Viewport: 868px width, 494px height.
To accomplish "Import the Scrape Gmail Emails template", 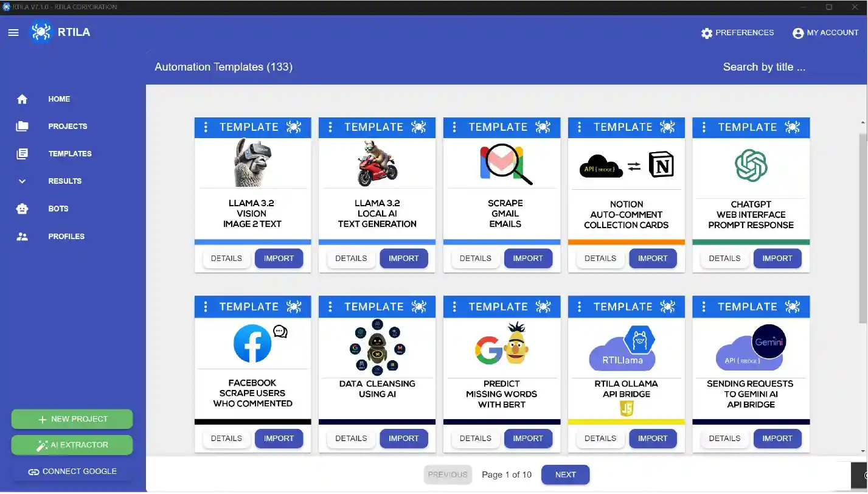I will 528,259.
